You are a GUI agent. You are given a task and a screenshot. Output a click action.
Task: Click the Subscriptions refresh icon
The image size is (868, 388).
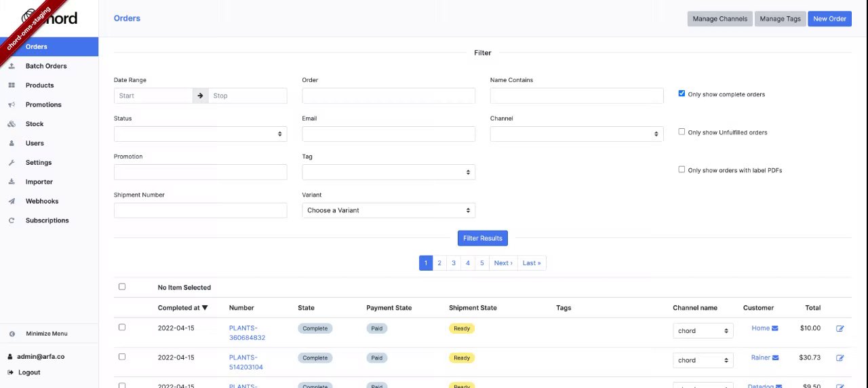(x=12, y=220)
